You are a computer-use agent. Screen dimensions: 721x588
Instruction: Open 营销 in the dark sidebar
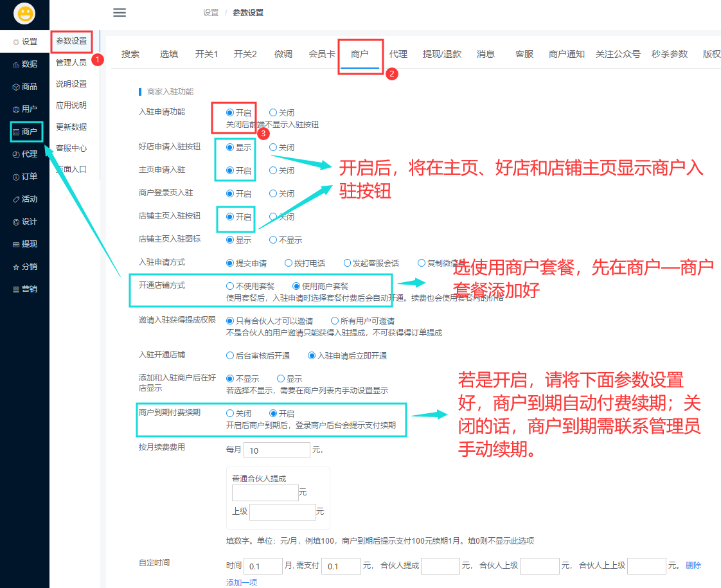point(25,289)
